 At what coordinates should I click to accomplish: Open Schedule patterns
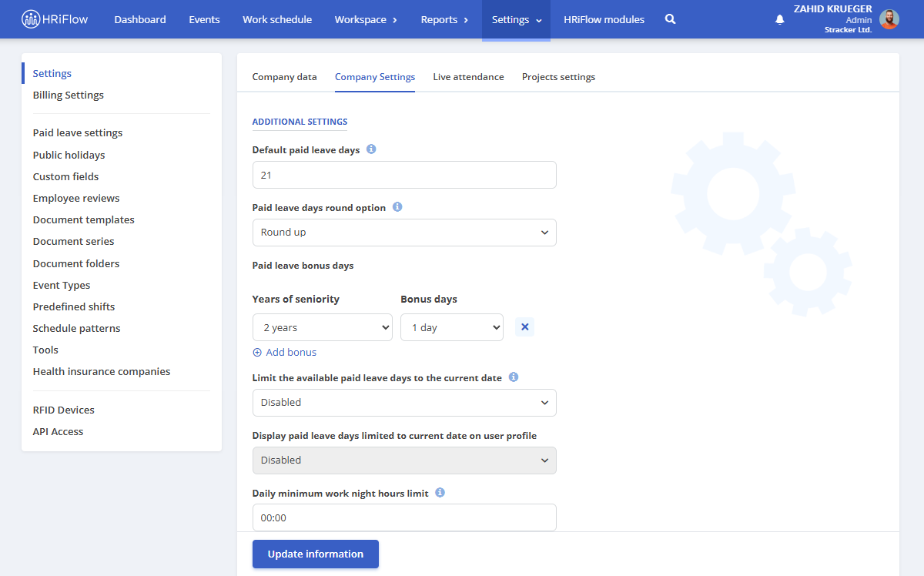tap(77, 328)
